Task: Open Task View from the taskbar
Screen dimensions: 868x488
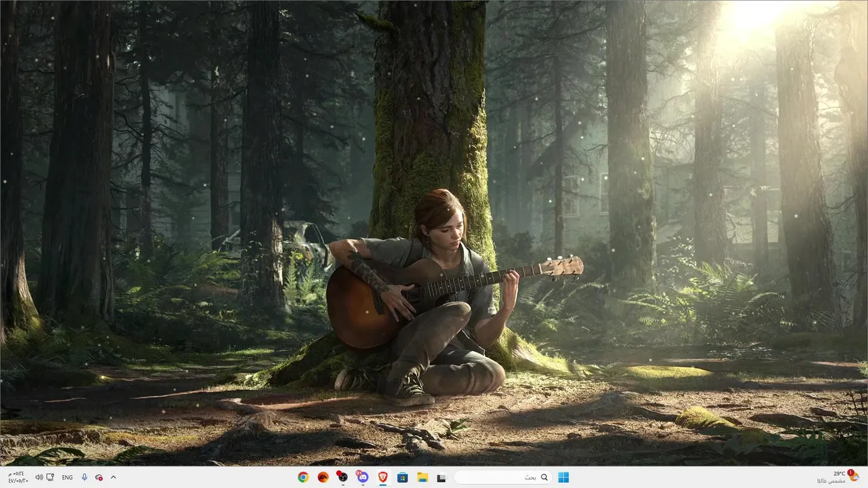Action: click(x=441, y=477)
